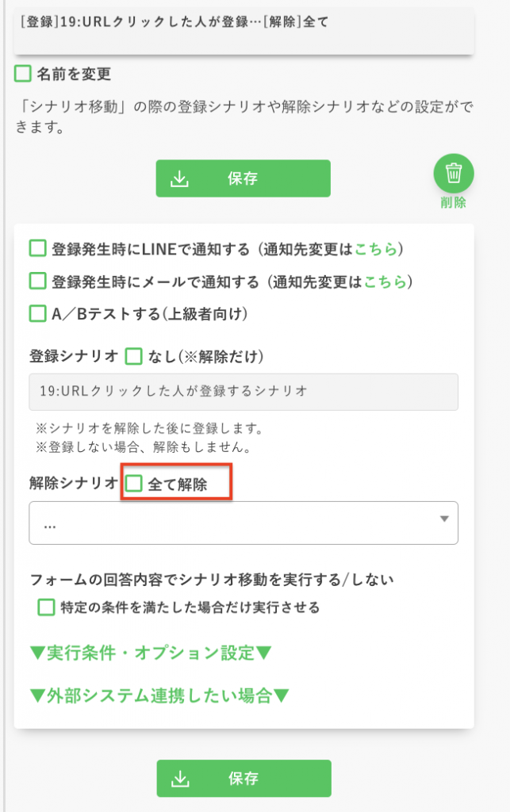510x812 pixels.
Task: Save settings with the top 保存 button
Action: tap(243, 178)
